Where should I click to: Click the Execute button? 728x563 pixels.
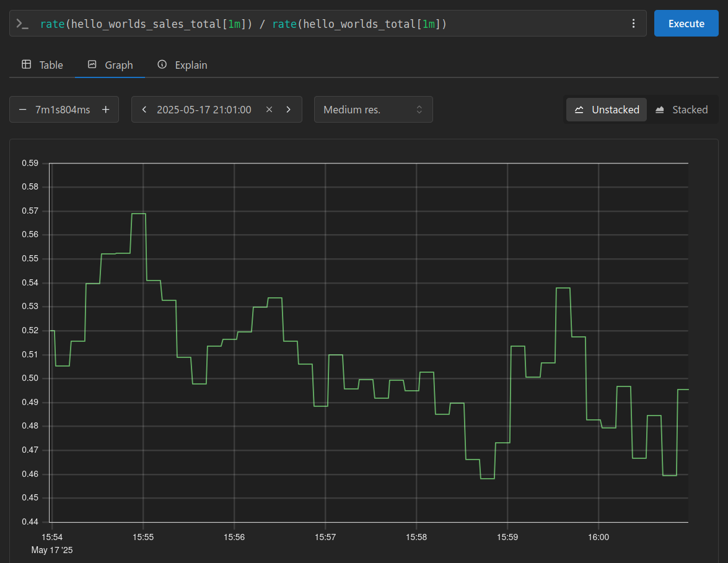[686, 23]
